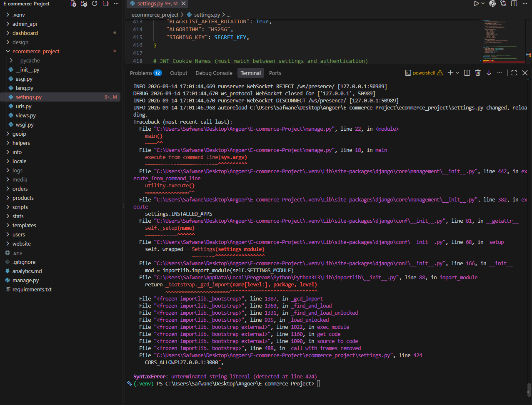The image size is (532, 405).
Task: Click the powershell terminal icon
Action: (408, 73)
